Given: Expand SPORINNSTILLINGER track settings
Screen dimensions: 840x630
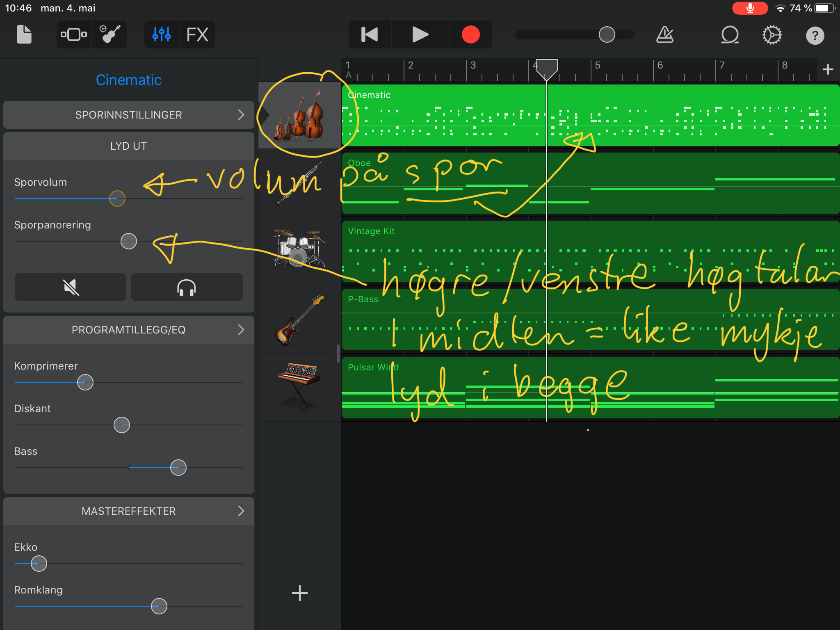Looking at the screenshot, I should click(129, 115).
